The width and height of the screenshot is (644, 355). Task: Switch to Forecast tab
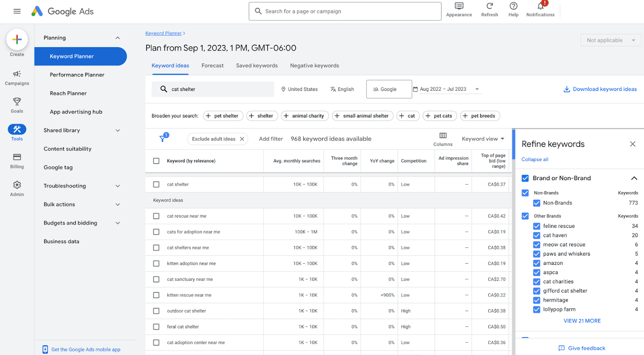(x=213, y=66)
